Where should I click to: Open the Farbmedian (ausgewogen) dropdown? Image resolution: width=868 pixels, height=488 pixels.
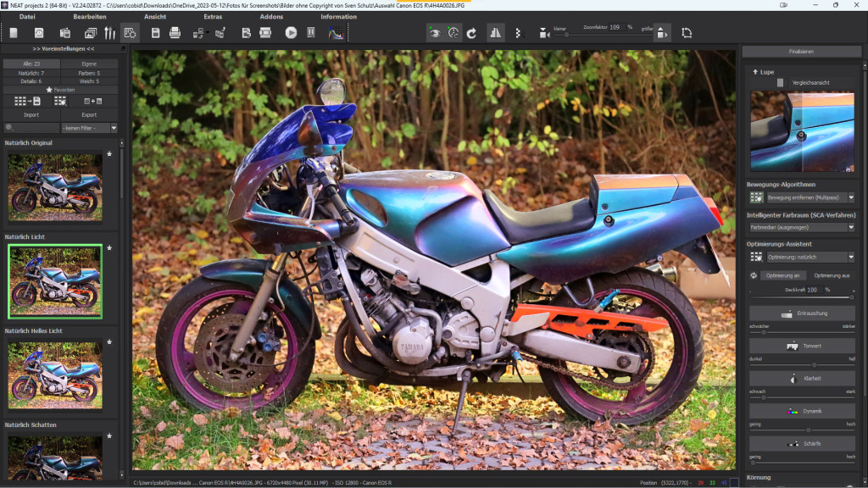[850, 227]
